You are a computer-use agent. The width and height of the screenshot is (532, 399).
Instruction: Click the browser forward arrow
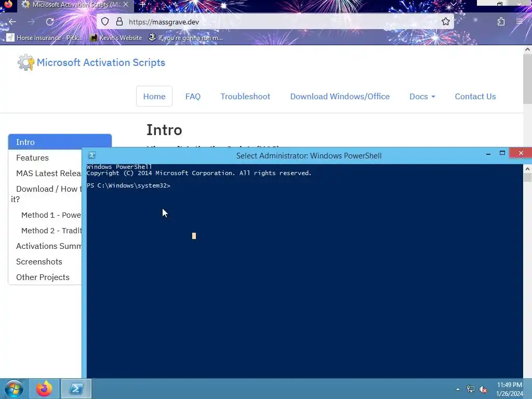point(31,22)
